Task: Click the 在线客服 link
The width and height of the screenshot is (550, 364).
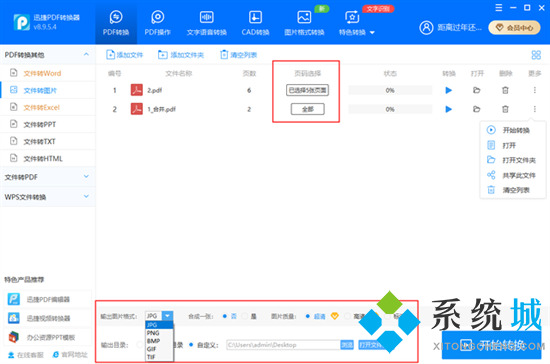Action: pos(26,355)
